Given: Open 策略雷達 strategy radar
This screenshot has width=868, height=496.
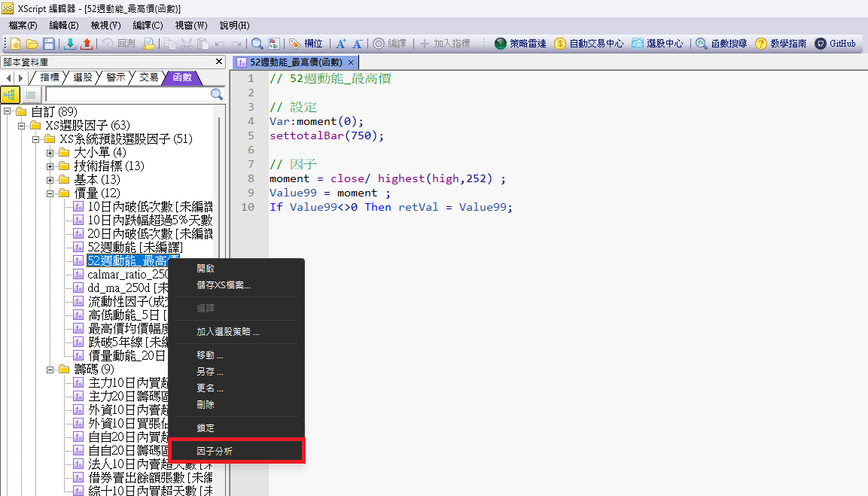Looking at the screenshot, I should coord(521,44).
